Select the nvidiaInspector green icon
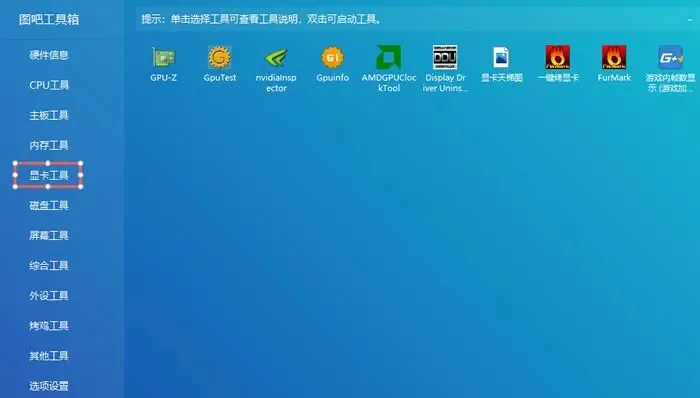This screenshot has width=700, height=398. (276, 58)
